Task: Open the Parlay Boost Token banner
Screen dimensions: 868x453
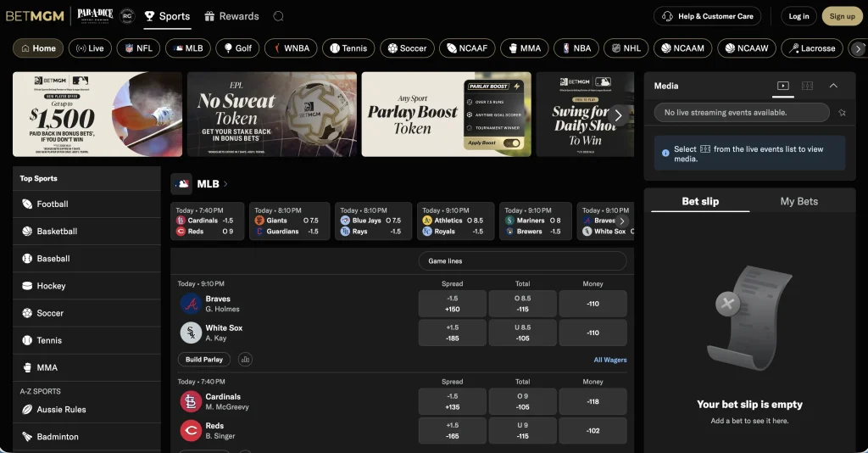Action: pos(446,114)
